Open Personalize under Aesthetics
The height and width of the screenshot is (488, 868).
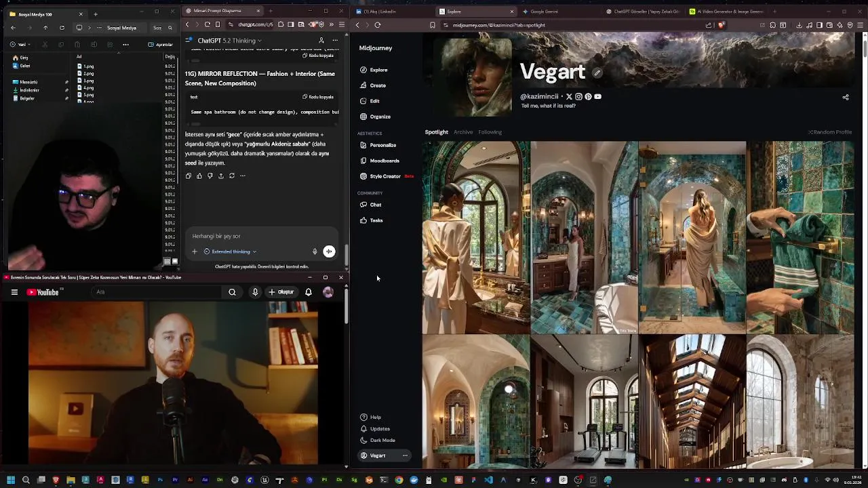378,145
